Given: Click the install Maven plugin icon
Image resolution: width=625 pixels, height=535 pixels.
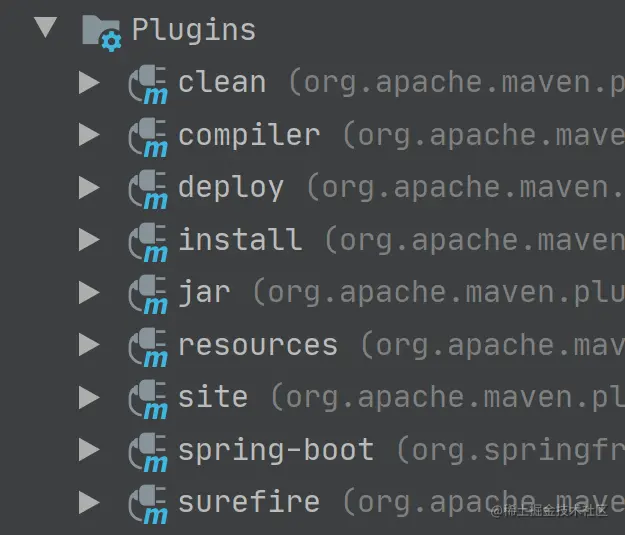Looking at the screenshot, I should [148, 242].
